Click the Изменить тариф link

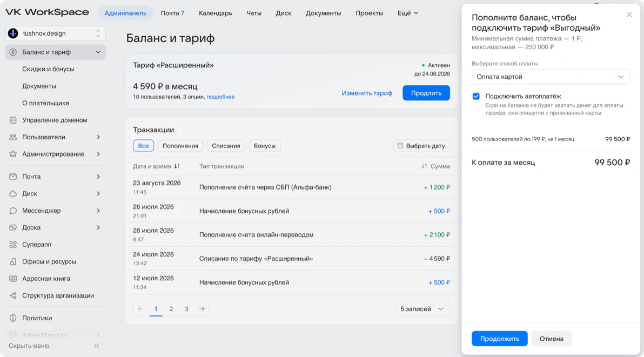(367, 93)
